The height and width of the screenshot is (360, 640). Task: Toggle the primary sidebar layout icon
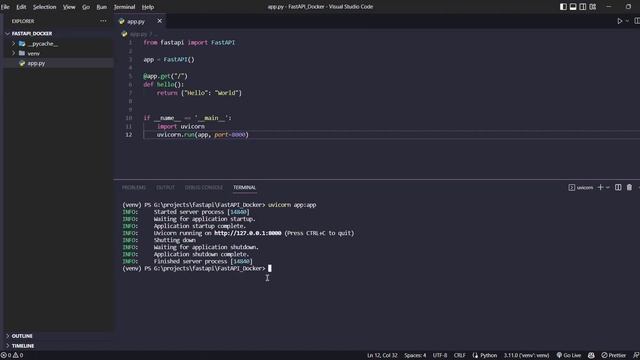[563, 7]
